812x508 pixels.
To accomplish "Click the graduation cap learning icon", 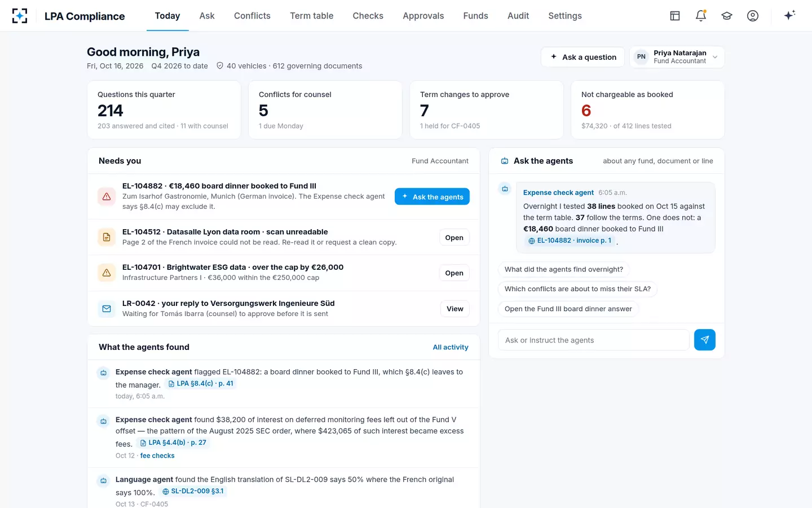I will (727, 16).
